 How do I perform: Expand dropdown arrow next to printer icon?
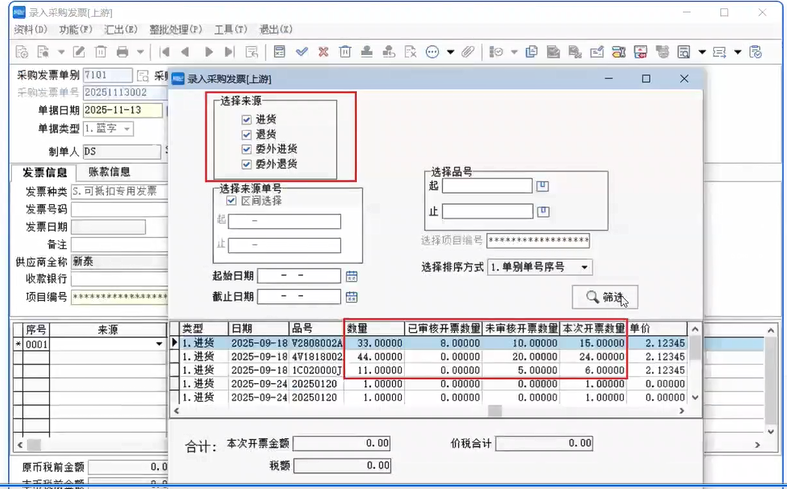click(x=140, y=52)
